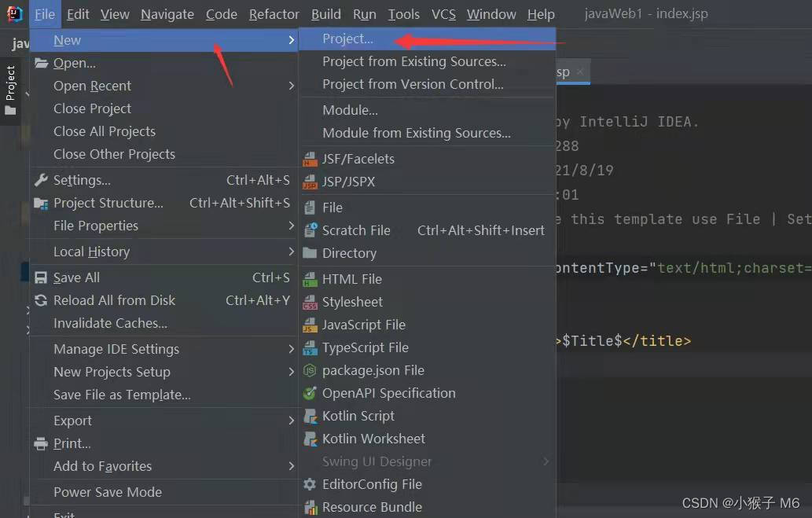Click the Kotlin Script icon
Image resolution: width=812 pixels, height=518 pixels.
click(x=310, y=416)
